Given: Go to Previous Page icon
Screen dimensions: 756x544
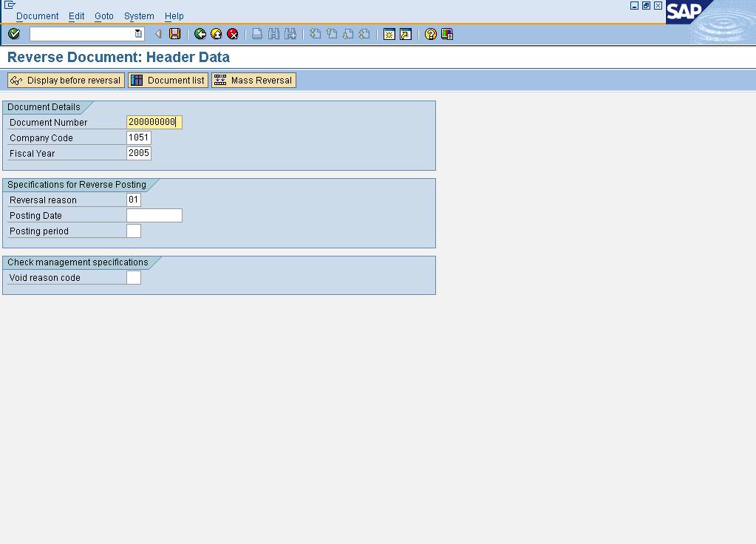Looking at the screenshot, I should pos(332,34).
